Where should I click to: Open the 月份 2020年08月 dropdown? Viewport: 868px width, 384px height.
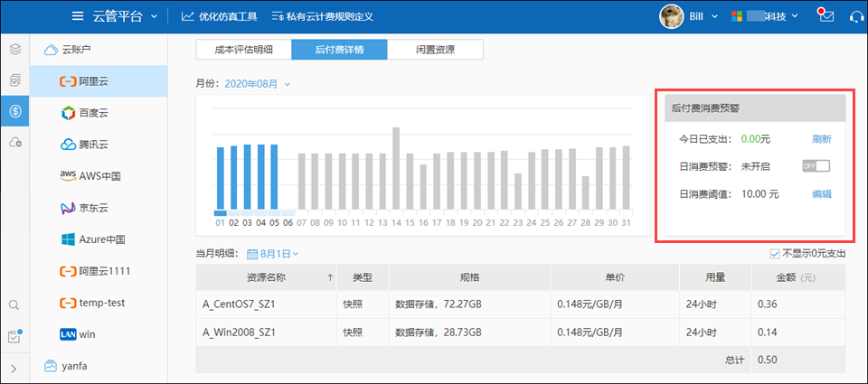[x=258, y=84]
